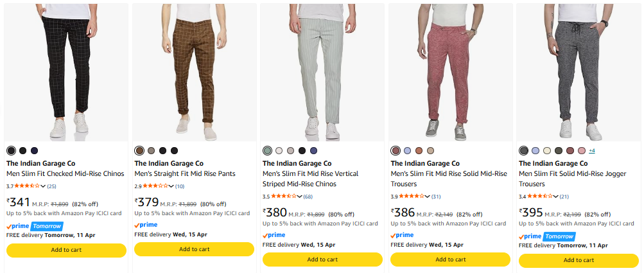Click the 3.7 star rating icons

[28, 186]
